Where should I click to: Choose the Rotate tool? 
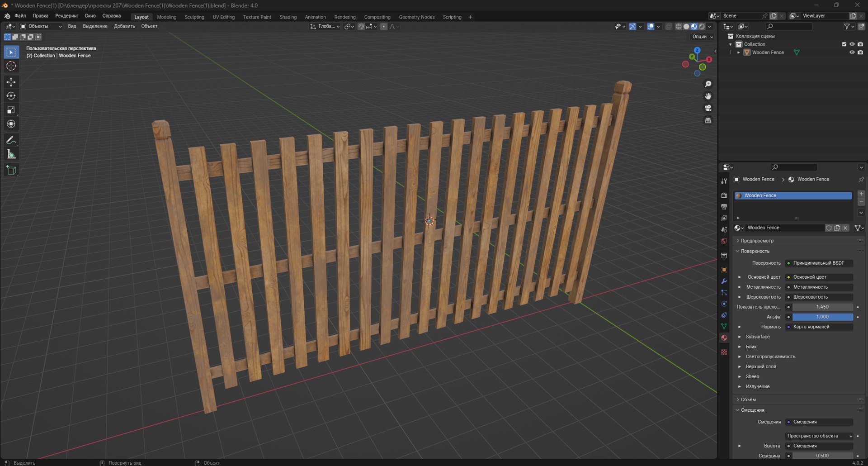[x=11, y=96]
